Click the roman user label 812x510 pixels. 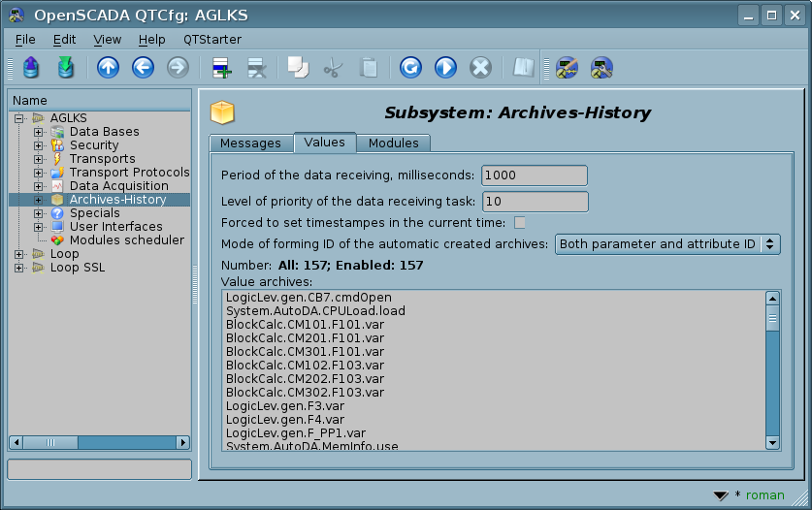click(x=764, y=495)
